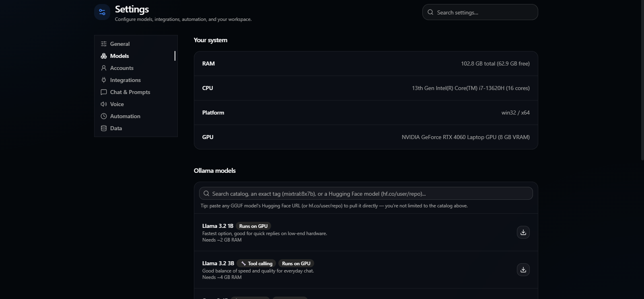Download the Llama 3.2 3B model

click(x=523, y=270)
